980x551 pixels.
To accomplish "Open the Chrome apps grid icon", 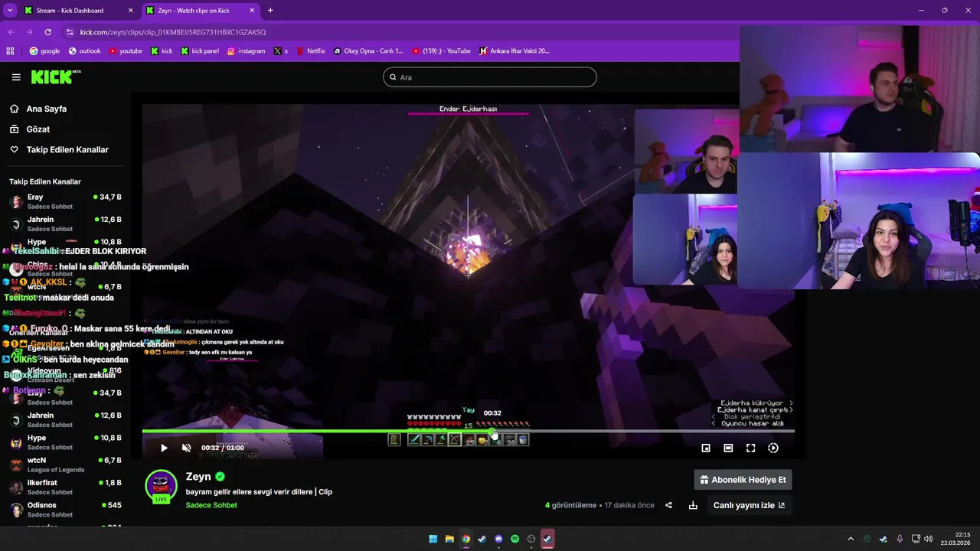I will [x=10, y=51].
